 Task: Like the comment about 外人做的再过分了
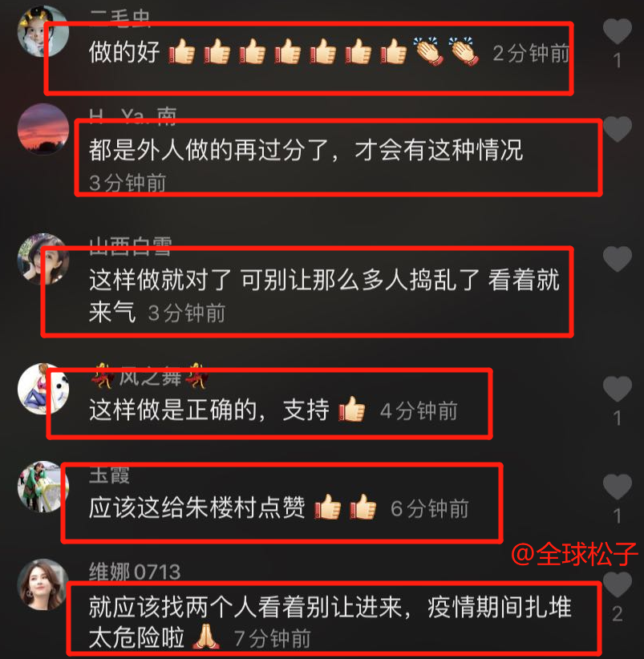pos(617,128)
